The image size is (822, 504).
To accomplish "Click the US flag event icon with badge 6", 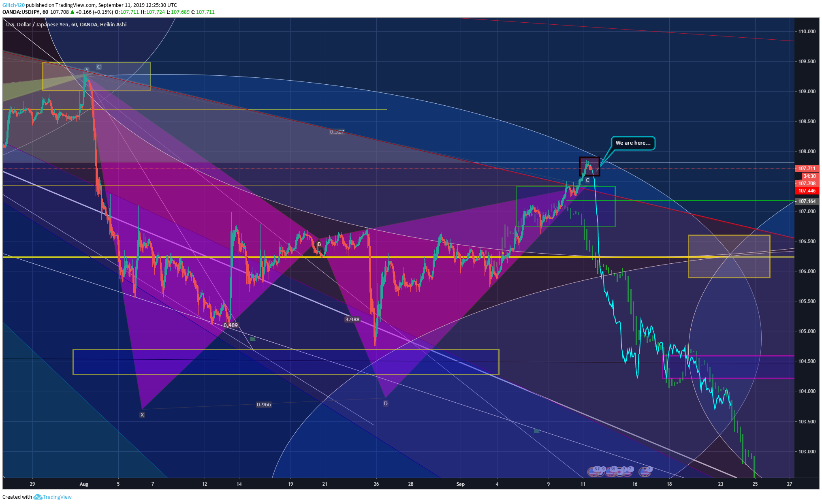I will (x=592, y=472).
